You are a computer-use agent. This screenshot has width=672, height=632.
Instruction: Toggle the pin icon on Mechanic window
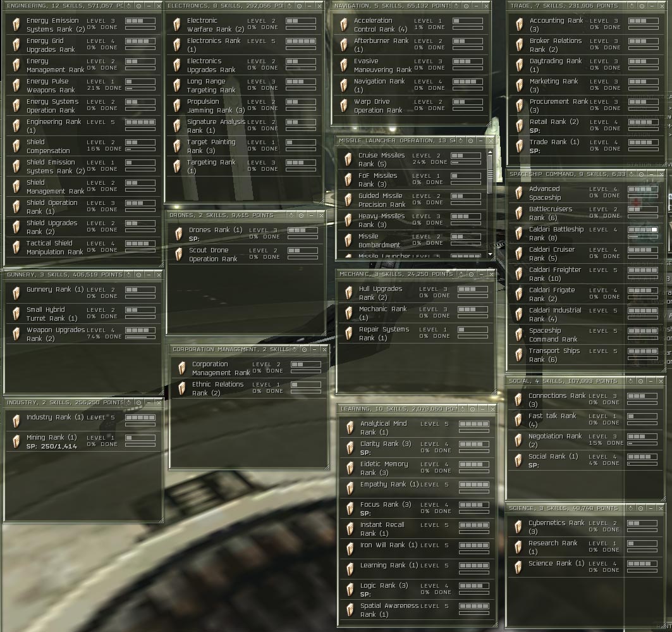461,274
